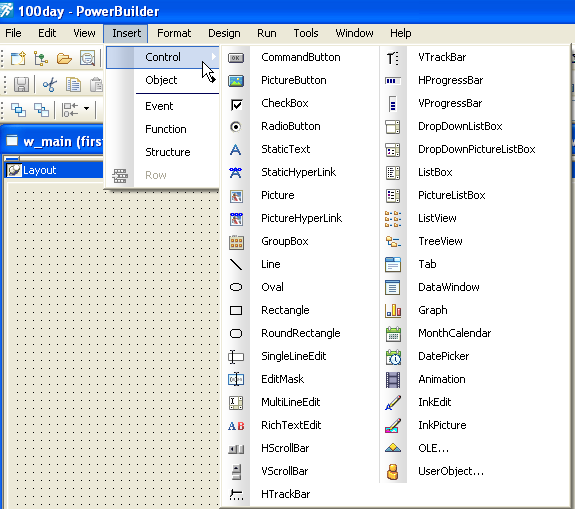Select the GroupBox control icon

pos(236,242)
